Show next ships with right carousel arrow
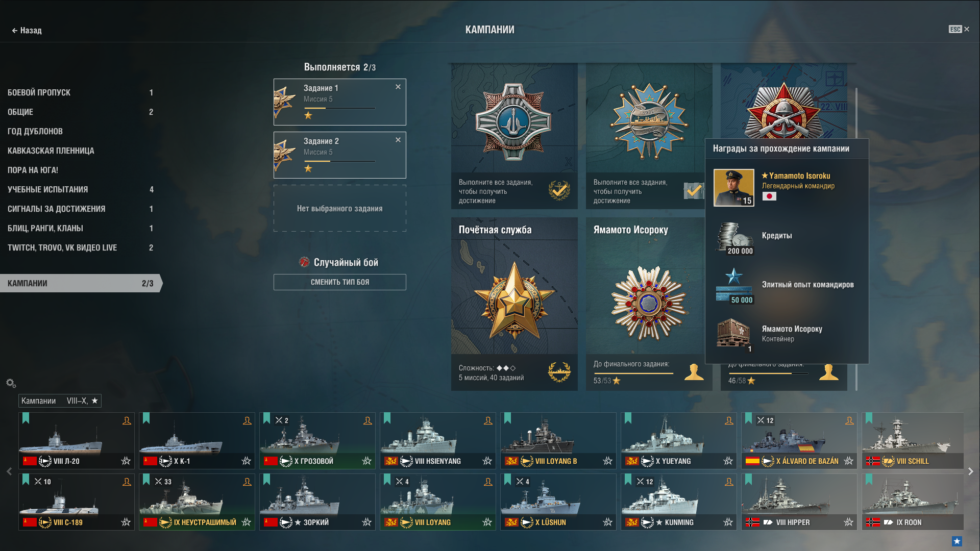 tap(971, 471)
